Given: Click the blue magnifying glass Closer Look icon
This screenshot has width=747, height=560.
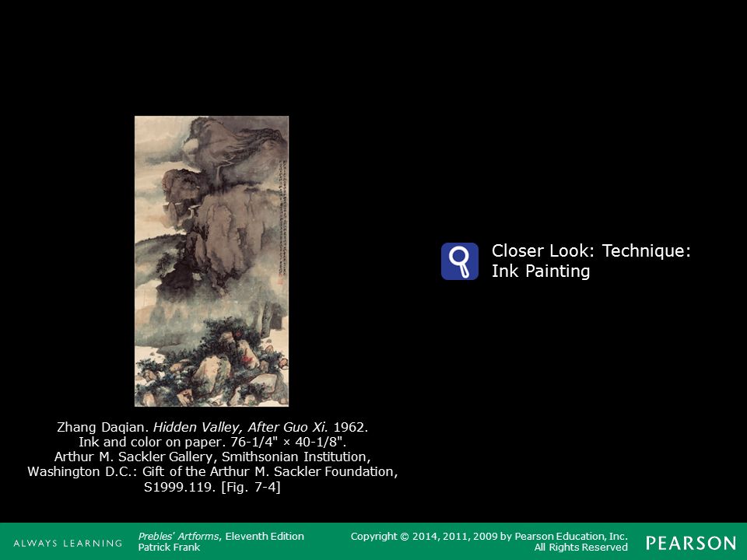Looking at the screenshot, I should (459, 261).
